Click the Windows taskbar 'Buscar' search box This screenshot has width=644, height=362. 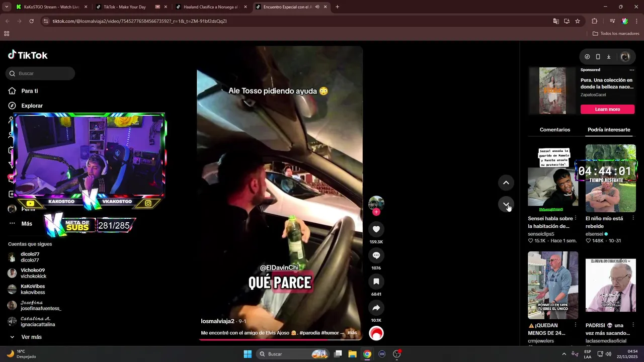[294, 354]
